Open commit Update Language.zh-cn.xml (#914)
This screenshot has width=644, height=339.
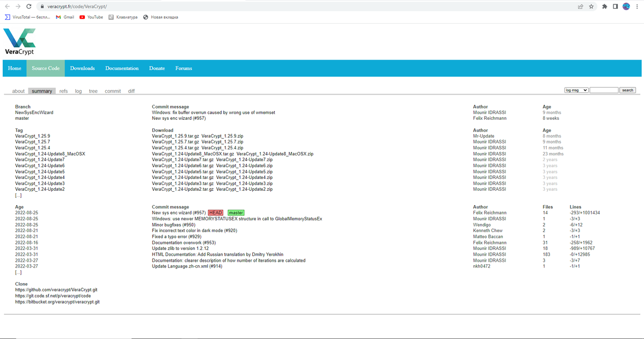click(187, 266)
